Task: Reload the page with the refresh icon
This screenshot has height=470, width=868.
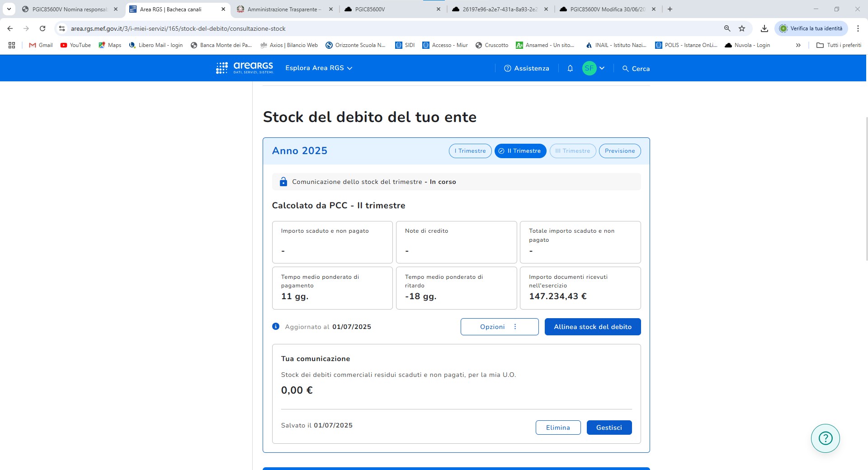Action: click(42, 28)
